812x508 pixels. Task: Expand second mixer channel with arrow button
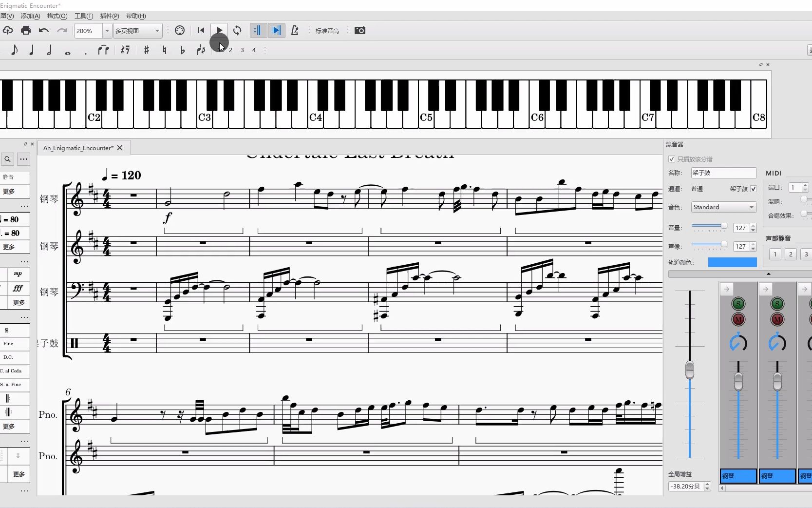coord(765,289)
